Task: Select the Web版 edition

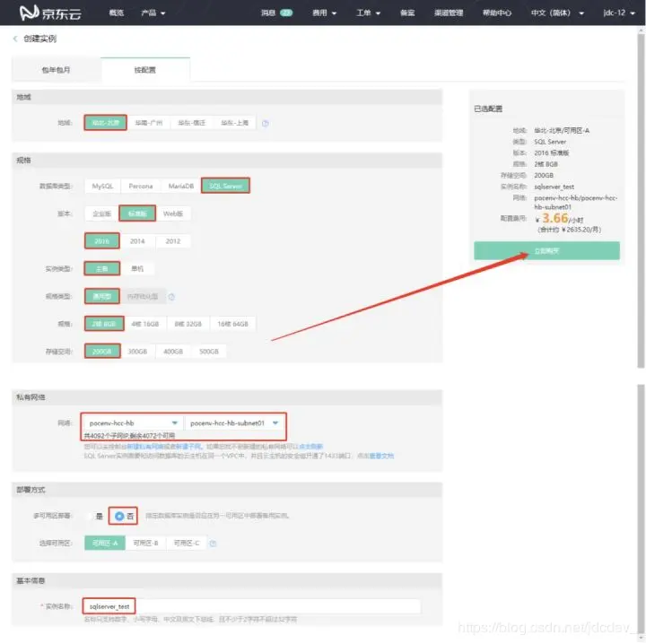Action: click(x=173, y=213)
